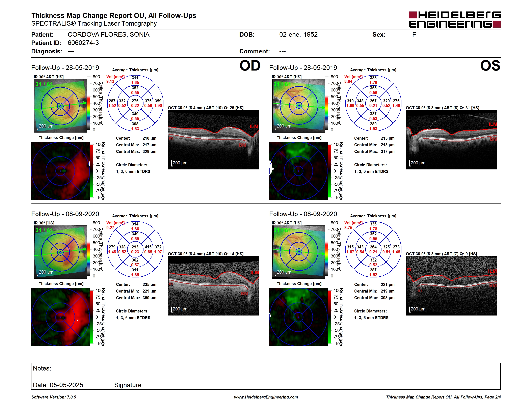
Task: Select OD 2019 Central Max 329 µm
Action: point(136,152)
